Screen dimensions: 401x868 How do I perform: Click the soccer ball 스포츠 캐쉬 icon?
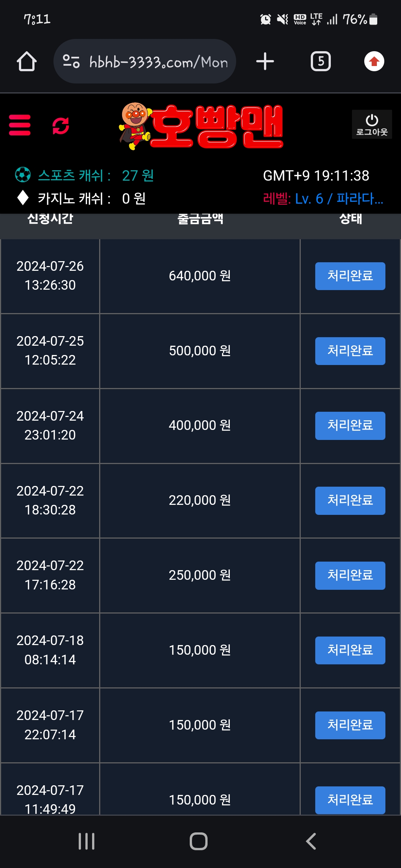(23, 175)
